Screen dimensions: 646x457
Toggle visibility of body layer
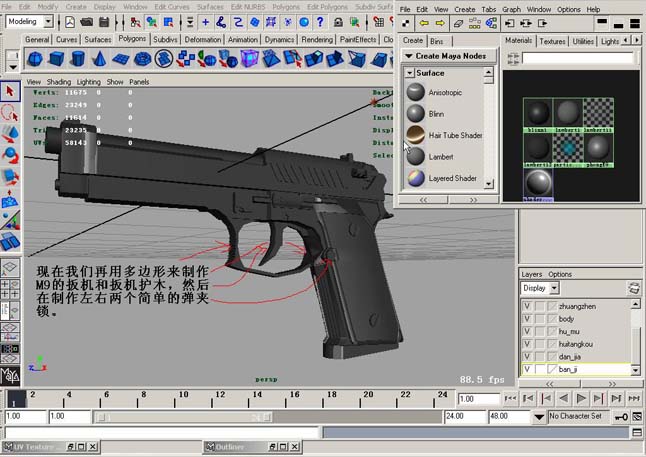coord(527,319)
